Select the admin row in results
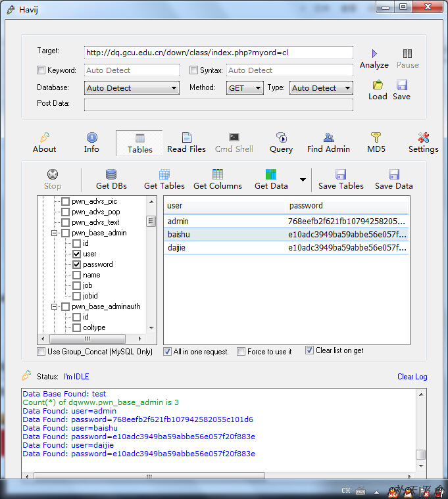448x499 pixels. 286,221
